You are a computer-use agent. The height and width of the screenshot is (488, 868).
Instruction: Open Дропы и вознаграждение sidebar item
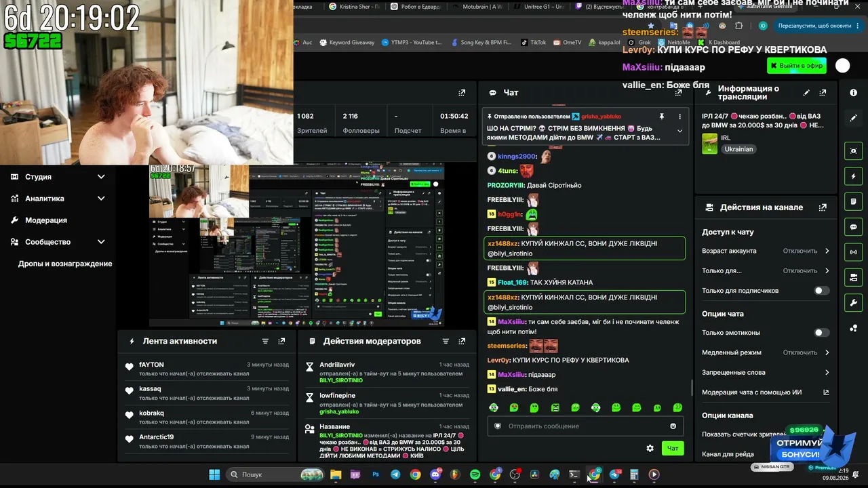click(x=65, y=264)
